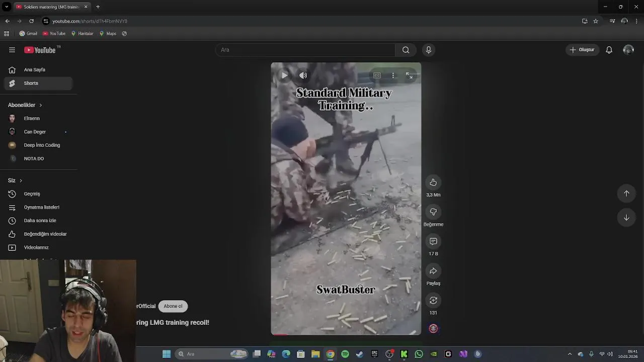Image resolution: width=644 pixels, height=362 pixels.
Task: Expand the Siz section
Action: click(x=15, y=180)
